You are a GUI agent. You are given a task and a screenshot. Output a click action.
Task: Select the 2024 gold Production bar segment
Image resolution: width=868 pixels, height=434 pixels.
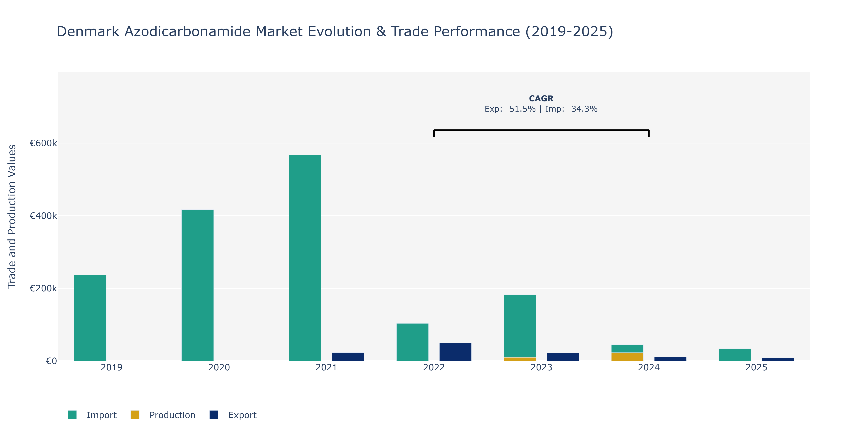(x=627, y=357)
